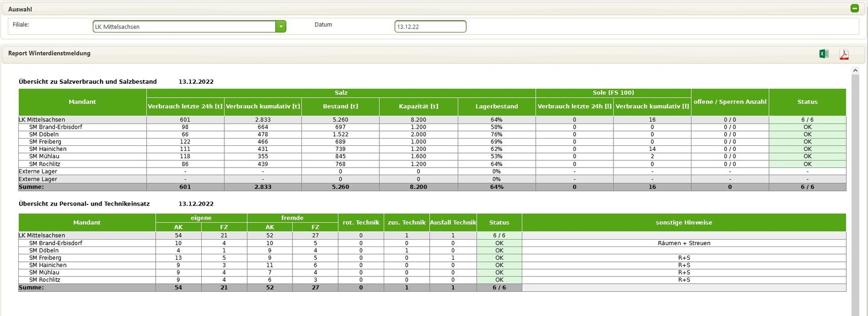Click the sonstige Hinweise column header
The image size is (868, 316).
(684, 223)
